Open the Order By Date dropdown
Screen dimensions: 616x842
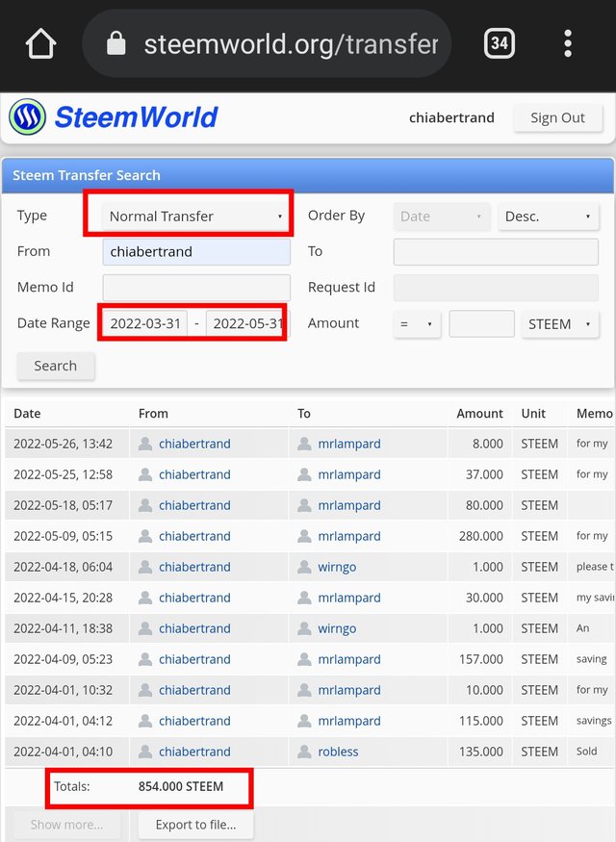442,217
